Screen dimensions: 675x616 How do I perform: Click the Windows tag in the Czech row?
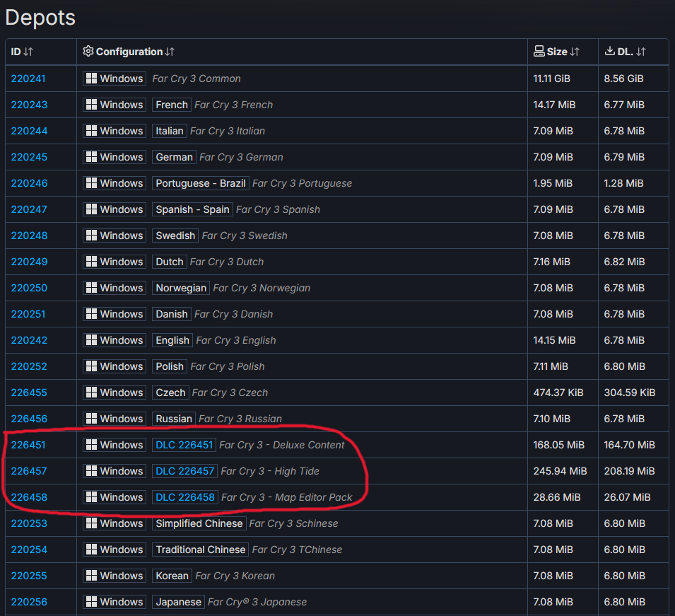click(115, 393)
